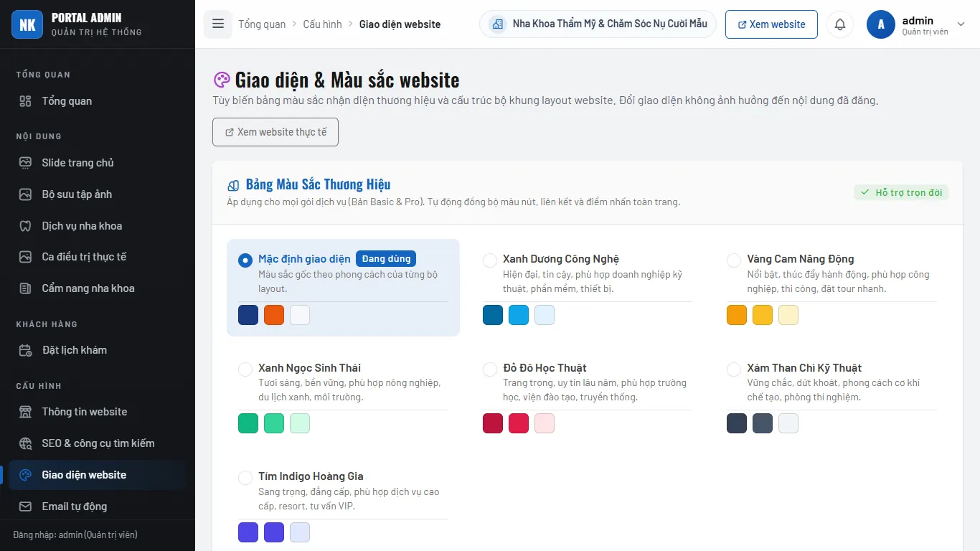Image resolution: width=980 pixels, height=551 pixels.
Task: Click the Xem website thực tế button
Action: pyautogui.click(x=275, y=132)
